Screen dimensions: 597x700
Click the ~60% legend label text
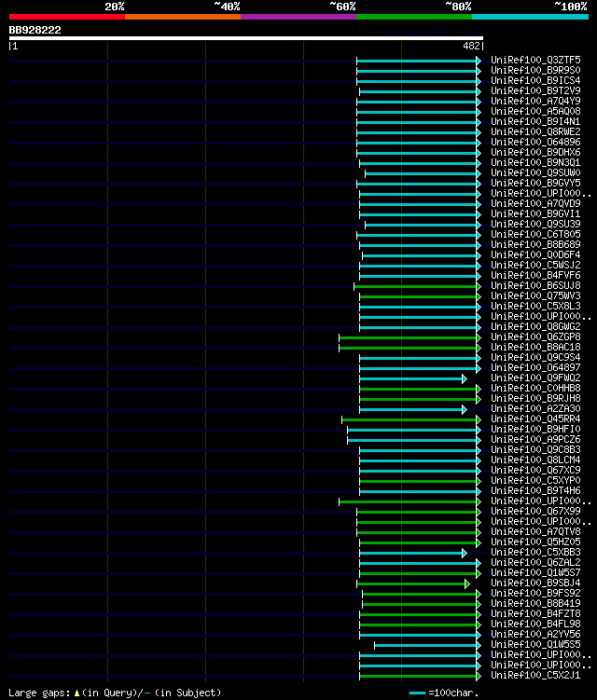click(342, 7)
